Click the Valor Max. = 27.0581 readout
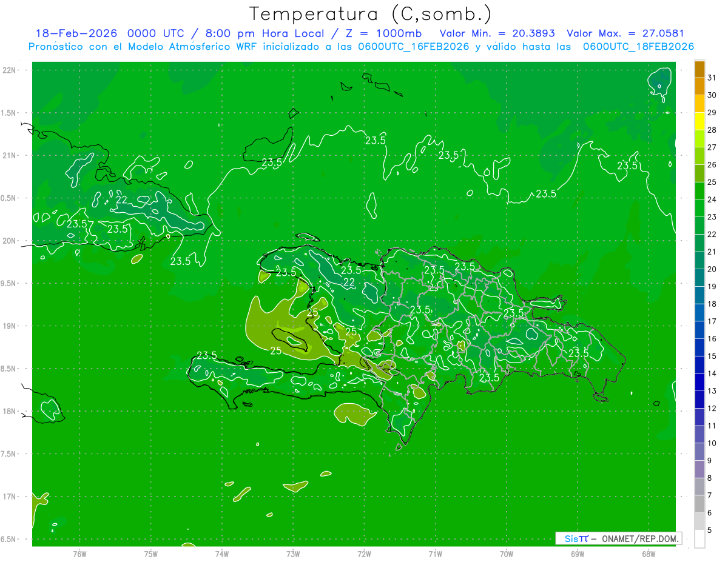Screen dimensions: 728x562 (625, 33)
